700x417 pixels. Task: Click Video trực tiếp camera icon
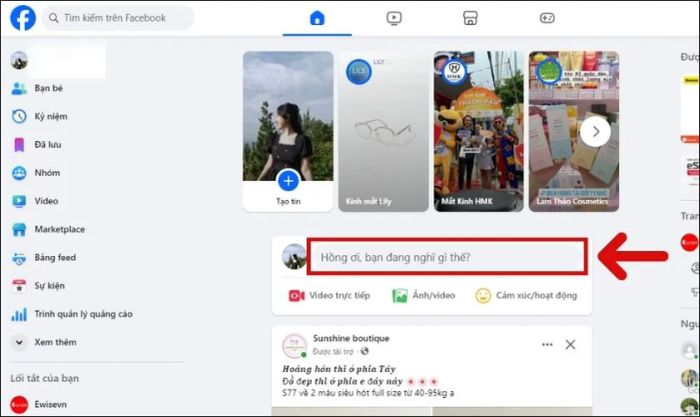296,296
